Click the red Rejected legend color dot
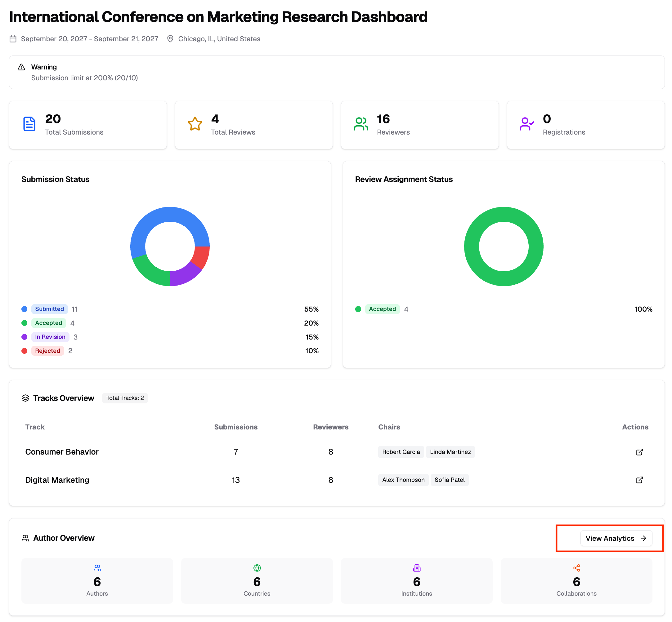Screen dimensions: 672x622 (x=24, y=351)
